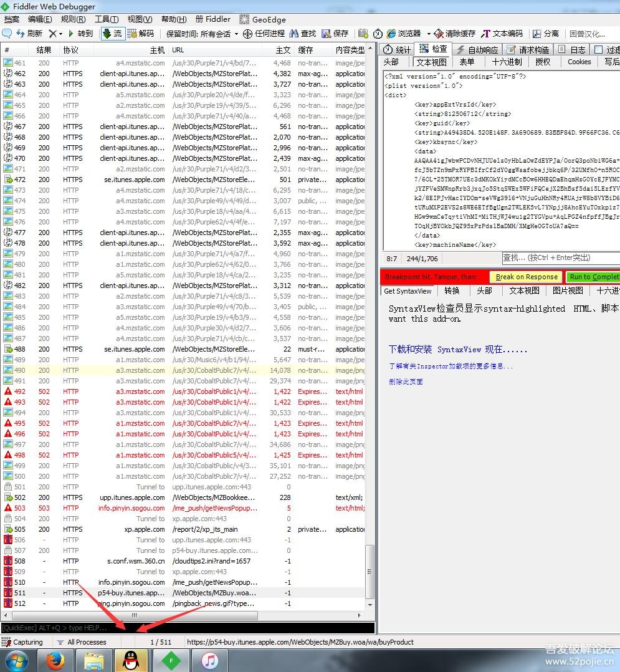This screenshot has width=620, height=672.
Task: Open the 文本编码 text encoder tool
Action: pos(502,34)
